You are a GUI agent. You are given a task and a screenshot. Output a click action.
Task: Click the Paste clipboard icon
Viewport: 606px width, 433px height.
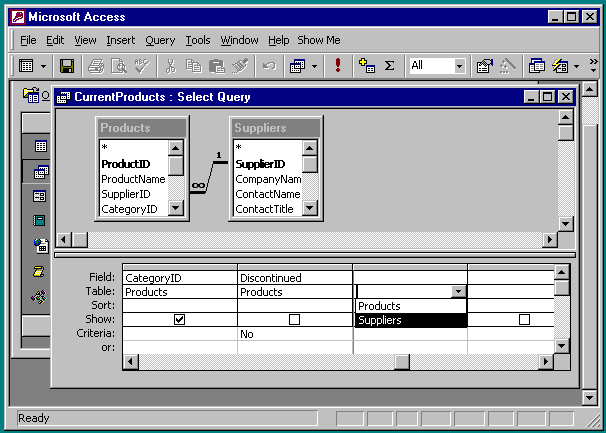[x=216, y=66]
